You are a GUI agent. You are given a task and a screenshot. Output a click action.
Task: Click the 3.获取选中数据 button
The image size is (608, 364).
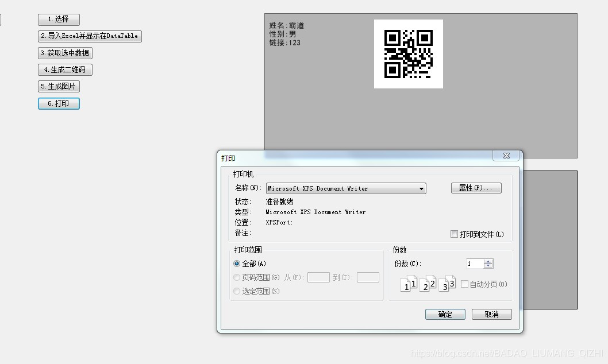point(65,53)
